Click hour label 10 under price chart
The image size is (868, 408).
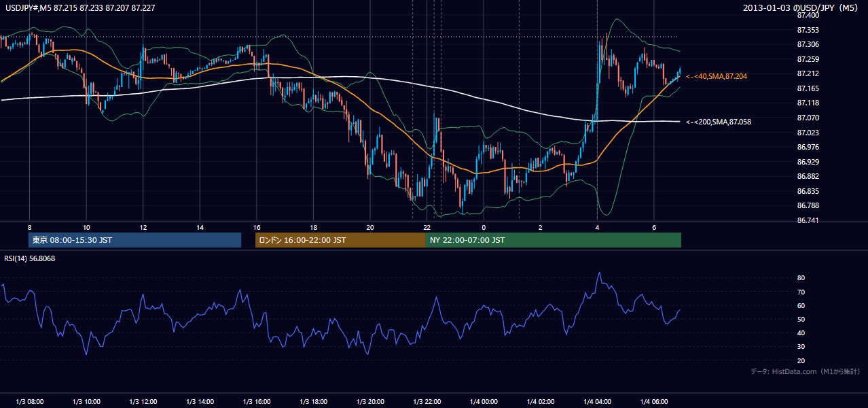tap(86, 227)
